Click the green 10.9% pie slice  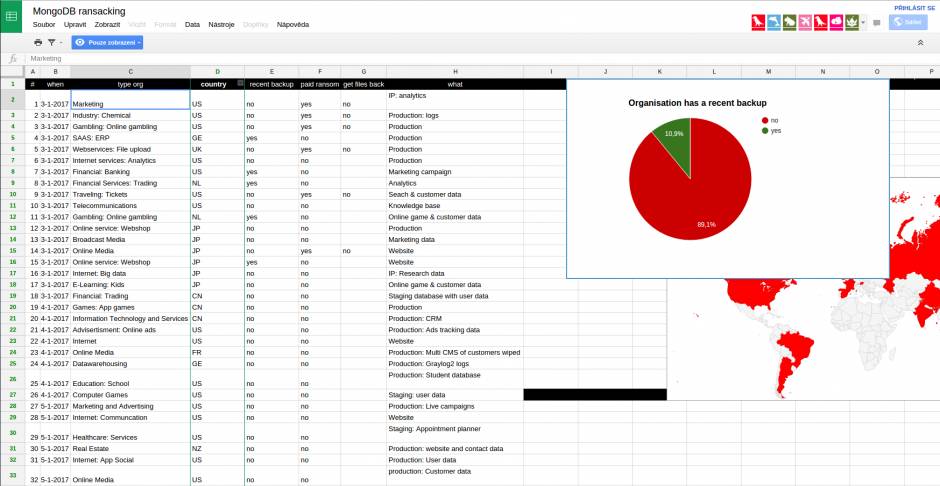tap(675, 138)
